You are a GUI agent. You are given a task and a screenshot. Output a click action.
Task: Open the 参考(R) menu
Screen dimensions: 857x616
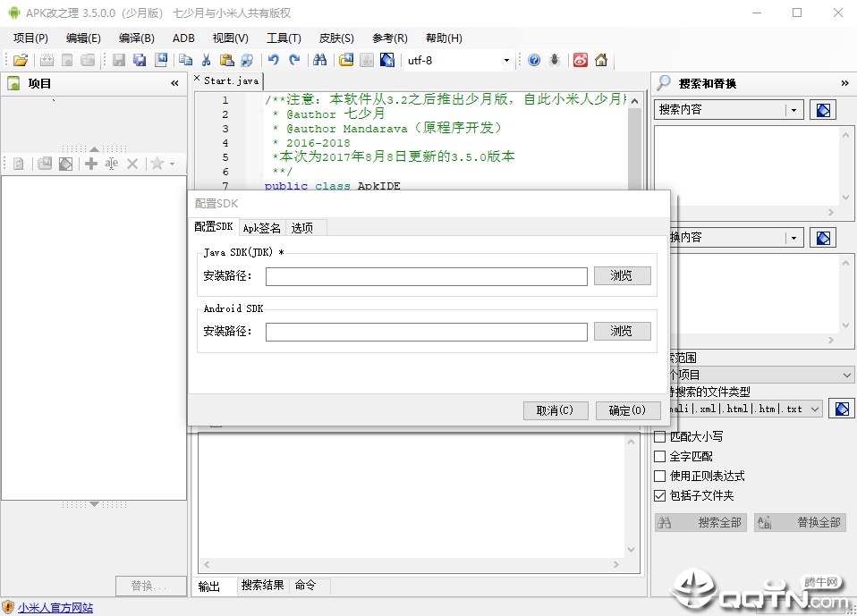tap(390, 38)
